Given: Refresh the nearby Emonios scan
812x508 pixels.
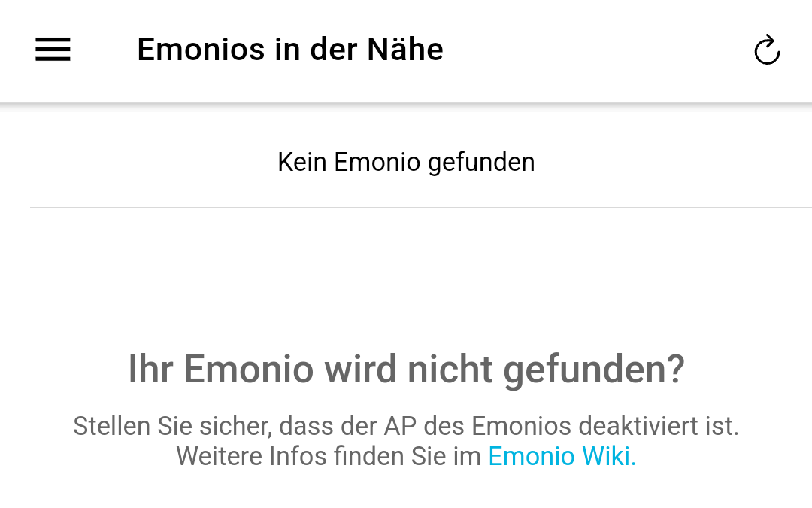Looking at the screenshot, I should pos(767,50).
